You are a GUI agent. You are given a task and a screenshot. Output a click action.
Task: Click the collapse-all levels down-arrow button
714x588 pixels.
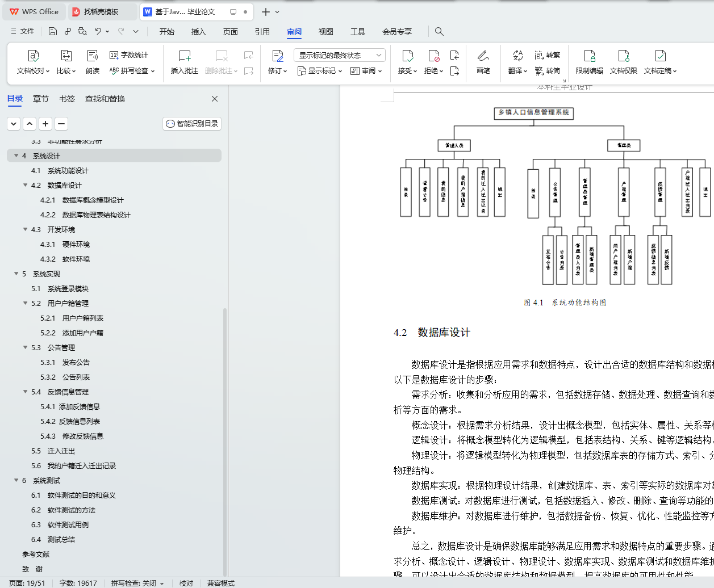[x=14, y=124]
